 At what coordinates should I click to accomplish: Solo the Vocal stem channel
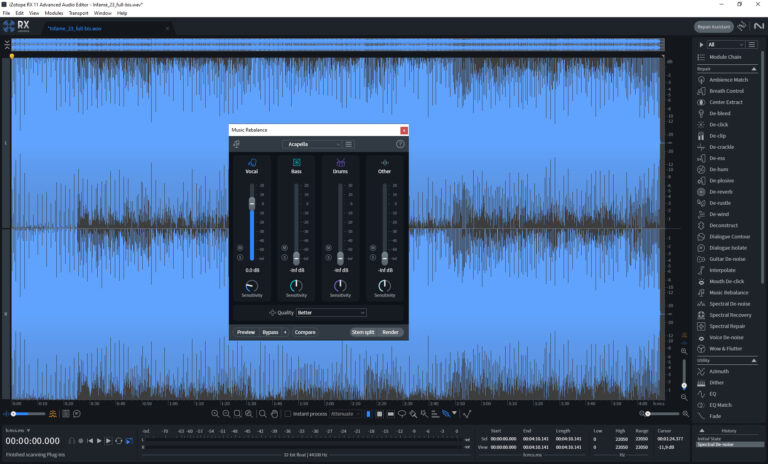click(240, 257)
